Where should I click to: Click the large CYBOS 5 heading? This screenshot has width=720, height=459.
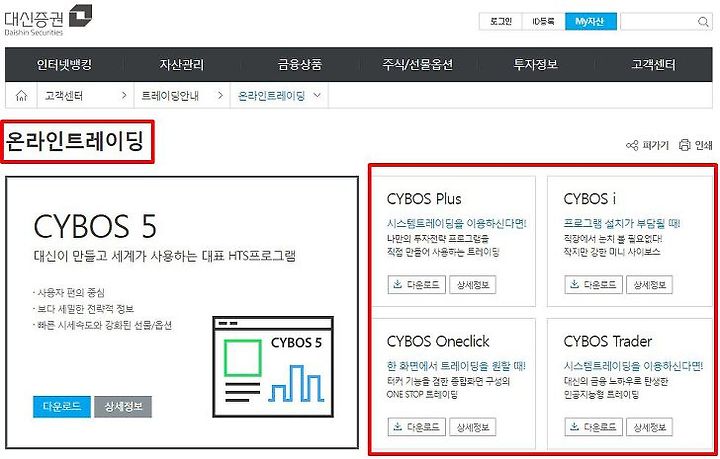95,227
